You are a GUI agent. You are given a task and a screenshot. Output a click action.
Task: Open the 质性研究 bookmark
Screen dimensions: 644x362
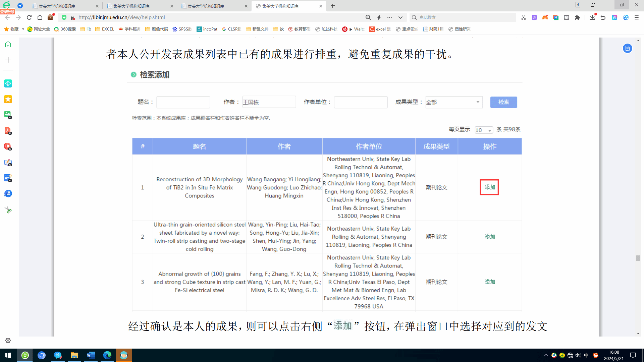pos(459,29)
